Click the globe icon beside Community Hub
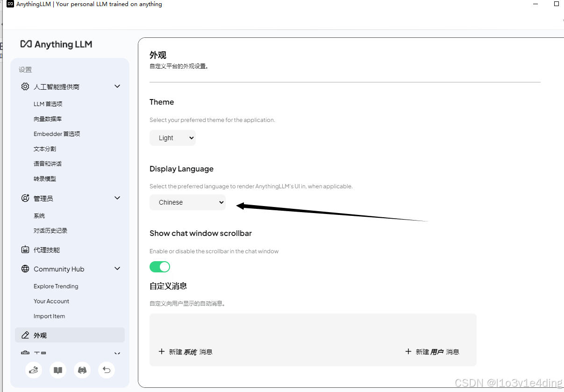Viewport: 564px width, 392px height. click(25, 269)
